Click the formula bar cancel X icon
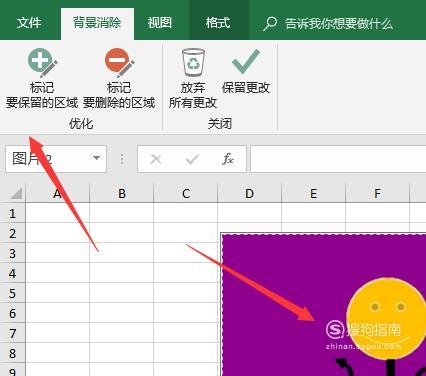Image resolution: width=426 pixels, height=376 pixels. pyautogui.click(x=156, y=159)
